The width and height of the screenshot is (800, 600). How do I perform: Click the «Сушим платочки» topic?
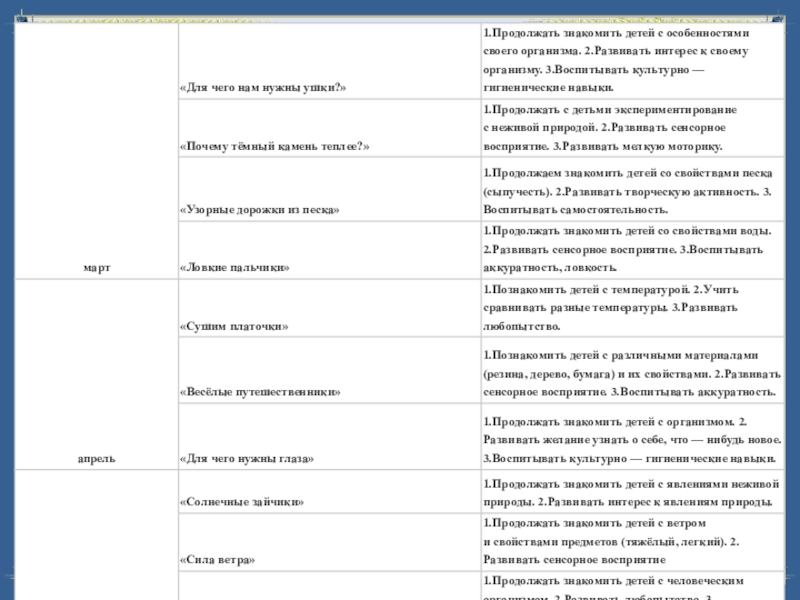click(330, 308)
